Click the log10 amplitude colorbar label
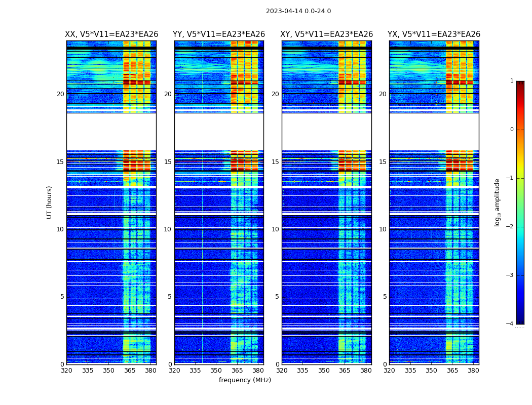The width and height of the screenshot is (532, 405). click(x=497, y=202)
